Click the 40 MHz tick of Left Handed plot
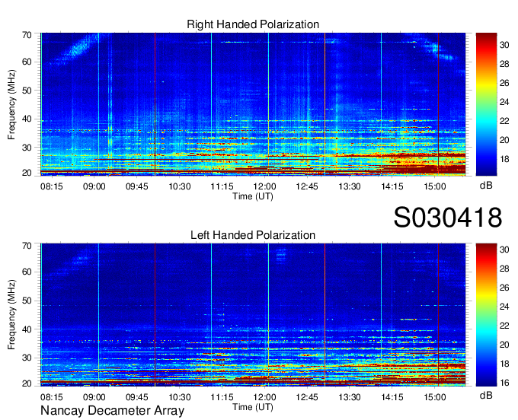 point(27,329)
